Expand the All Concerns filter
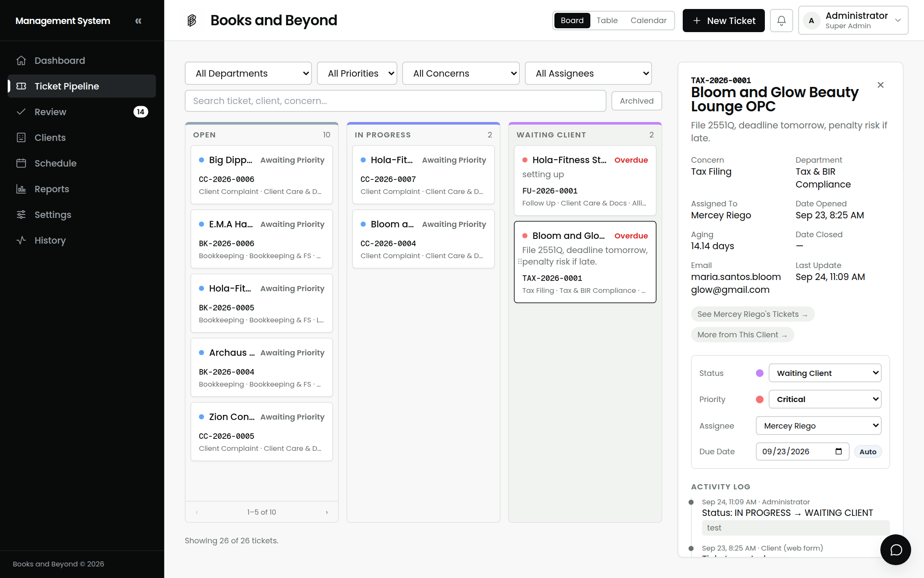 coord(461,73)
